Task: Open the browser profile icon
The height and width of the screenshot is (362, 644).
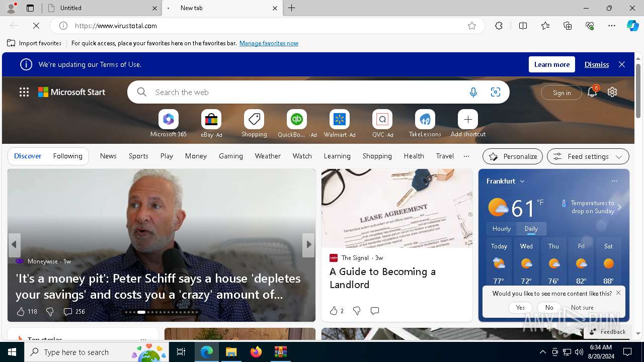Action: (11, 8)
